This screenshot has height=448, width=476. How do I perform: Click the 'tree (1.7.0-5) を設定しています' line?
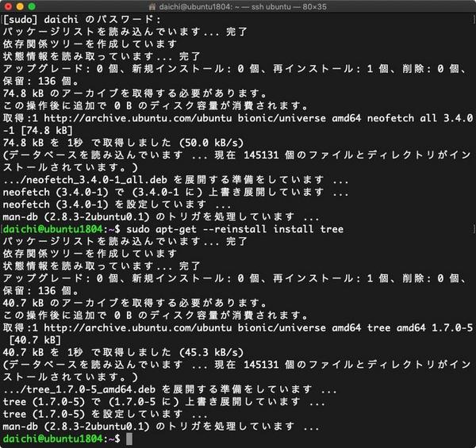point(106,414)
